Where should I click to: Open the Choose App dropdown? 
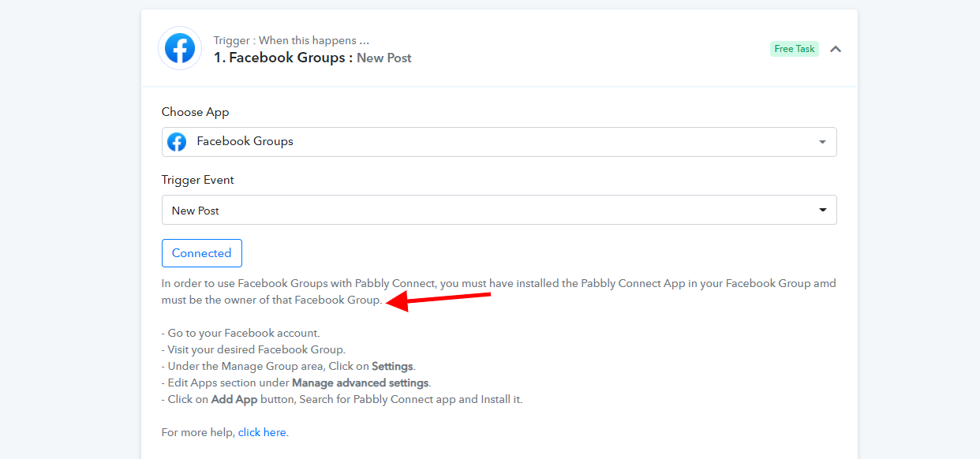[x=499, y=142]
